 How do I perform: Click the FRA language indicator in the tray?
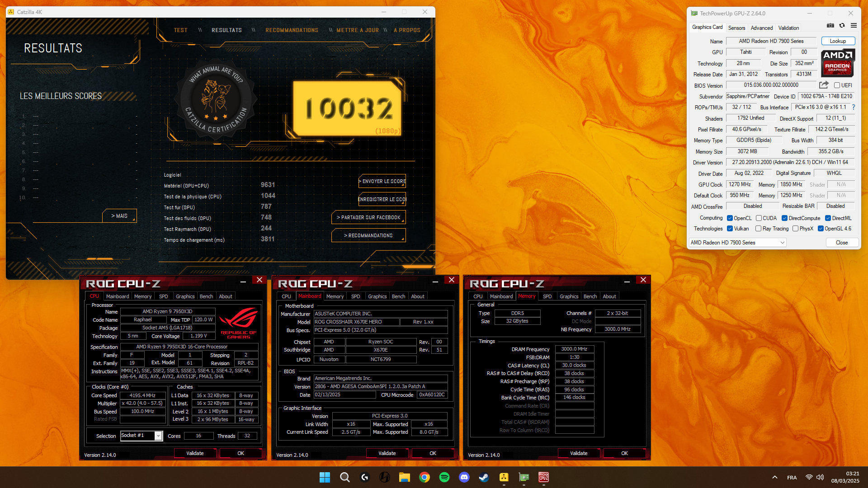pos(792,478)
